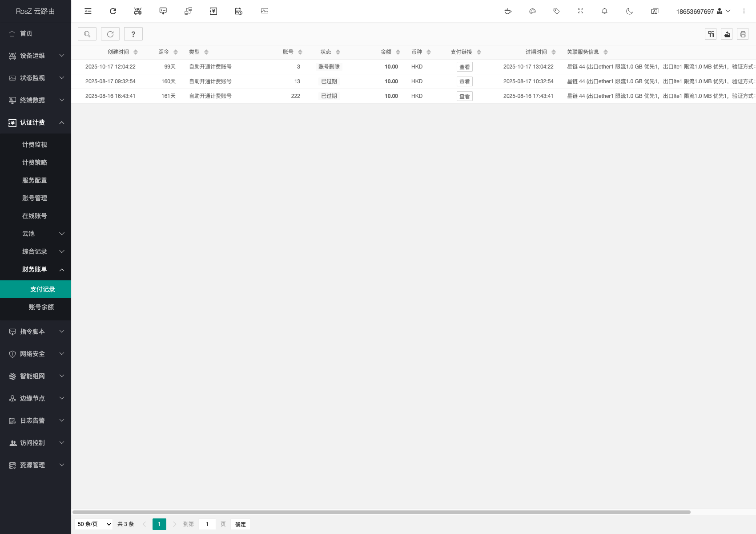Viewport: 756px width, 534px height.
Task: Select 计费策略 from the sidebar menu
Action: (x=35, y=162)
